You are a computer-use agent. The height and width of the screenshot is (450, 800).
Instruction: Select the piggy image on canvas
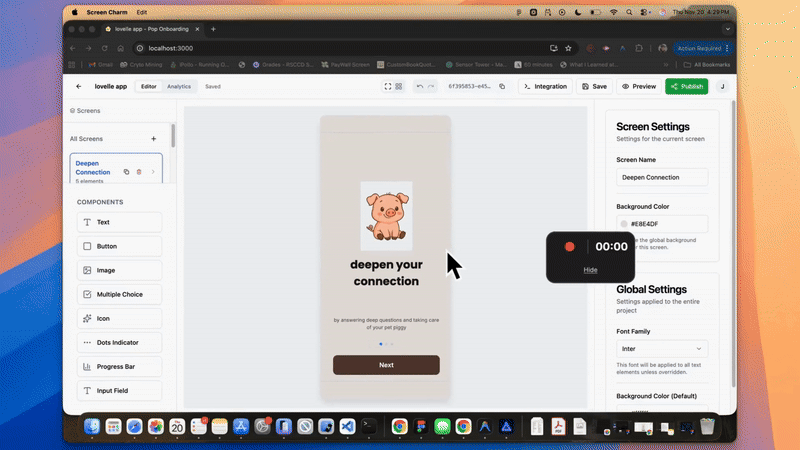(x=386, y=216)
